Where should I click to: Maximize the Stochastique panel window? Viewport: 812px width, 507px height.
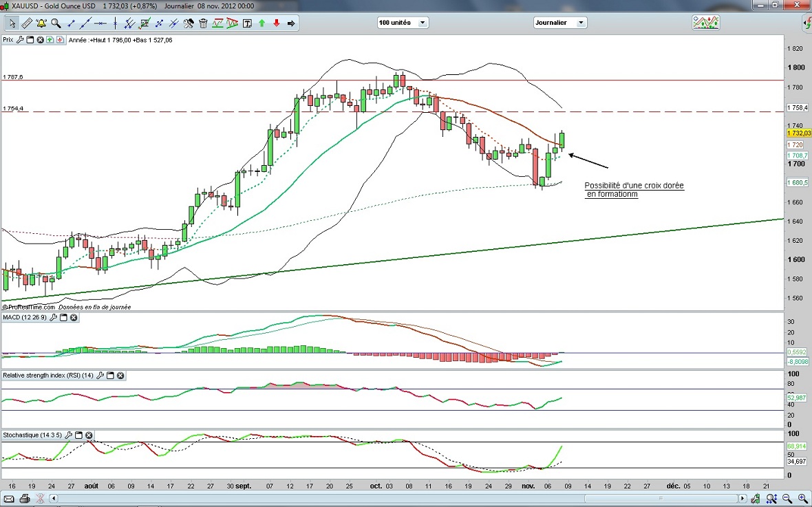(x=78, y=435)
